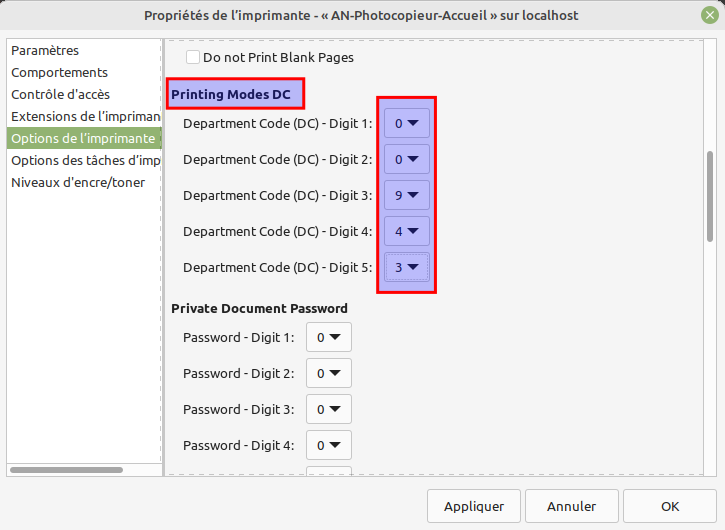This screenshot has width=725, height=530.
Task: Open Options des tâches d'impression
Action: click(84, 160)
